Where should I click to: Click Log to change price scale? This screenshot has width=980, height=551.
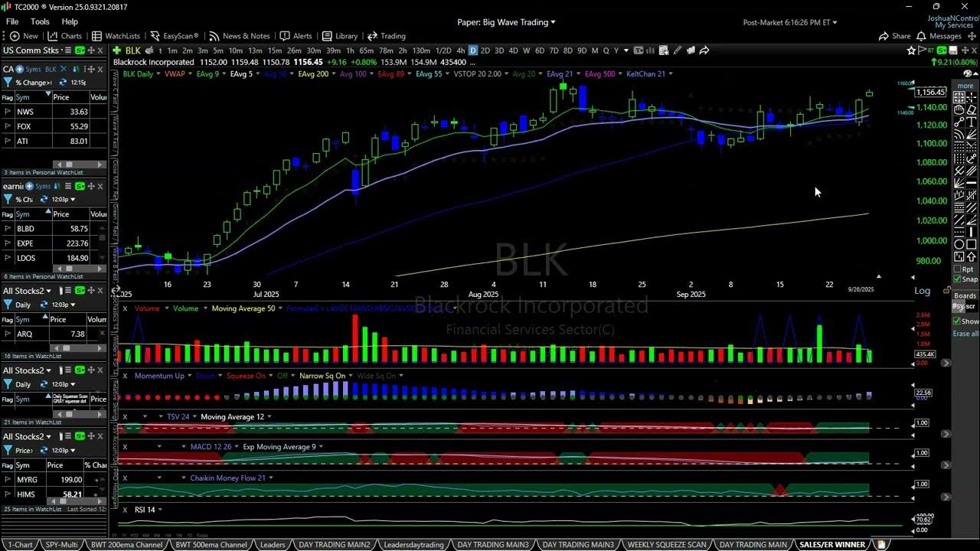[923, 290]
